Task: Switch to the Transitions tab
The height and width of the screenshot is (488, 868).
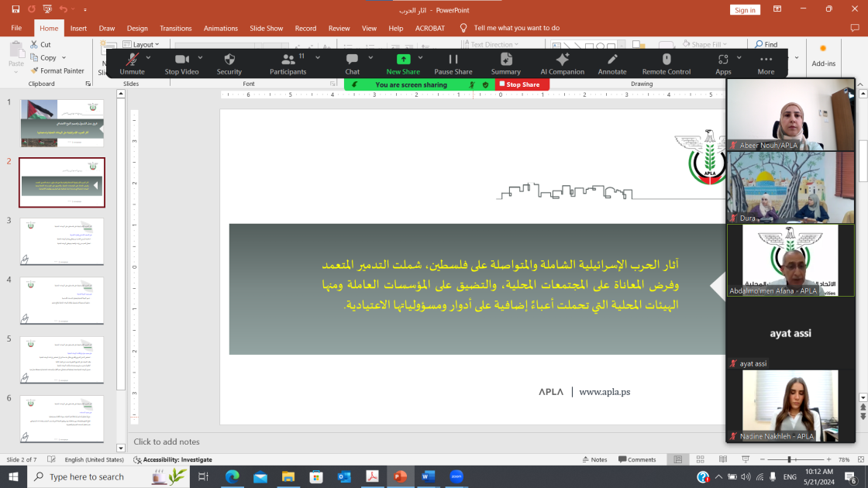Action: (x=175, y=28)
